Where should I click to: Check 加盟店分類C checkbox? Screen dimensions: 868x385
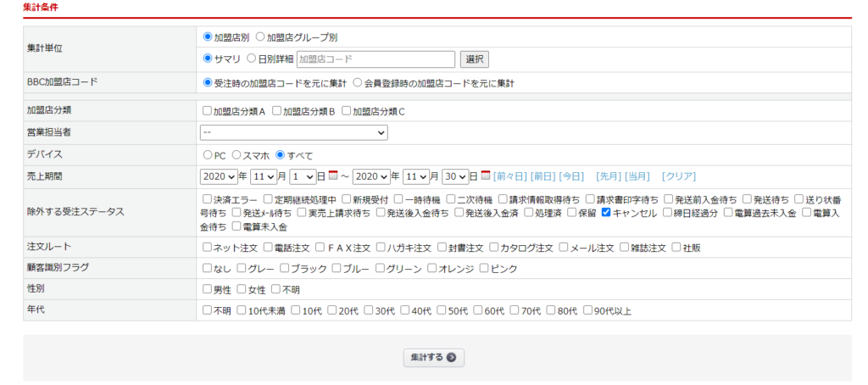[x=347, y=110]
